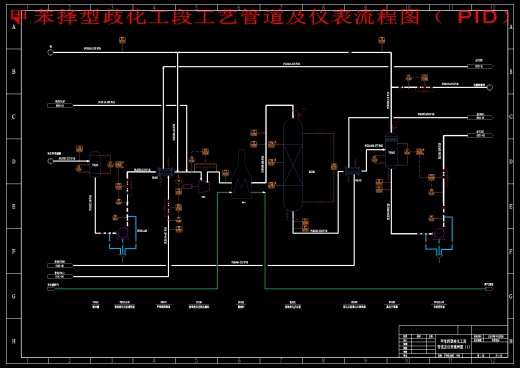Click the equipment legend label under the furnace

241,305
